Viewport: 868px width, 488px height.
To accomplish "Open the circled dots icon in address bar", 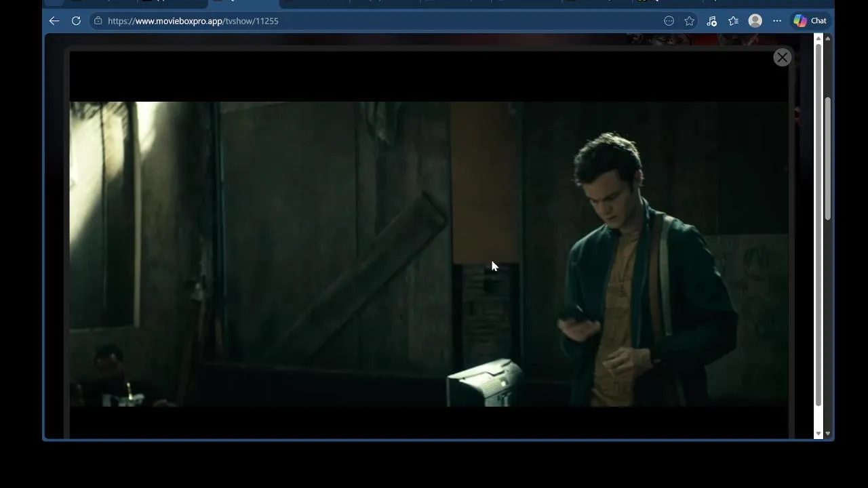I will click(x=669, y=21).
